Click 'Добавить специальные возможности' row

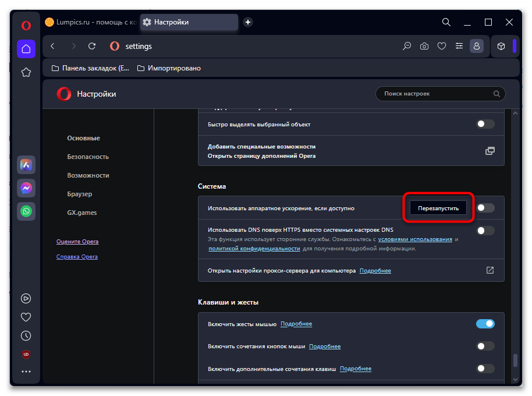pyautogui.click(x=351, y=151)
